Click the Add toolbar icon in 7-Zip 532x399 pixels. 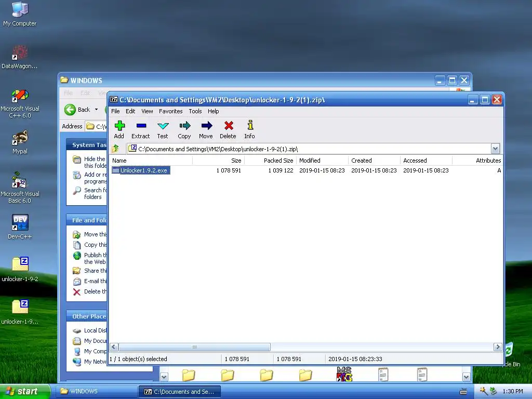119,126
